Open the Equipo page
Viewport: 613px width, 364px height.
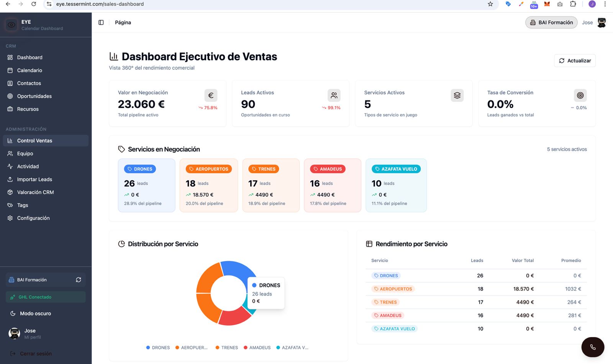click(x=46, y=154)
